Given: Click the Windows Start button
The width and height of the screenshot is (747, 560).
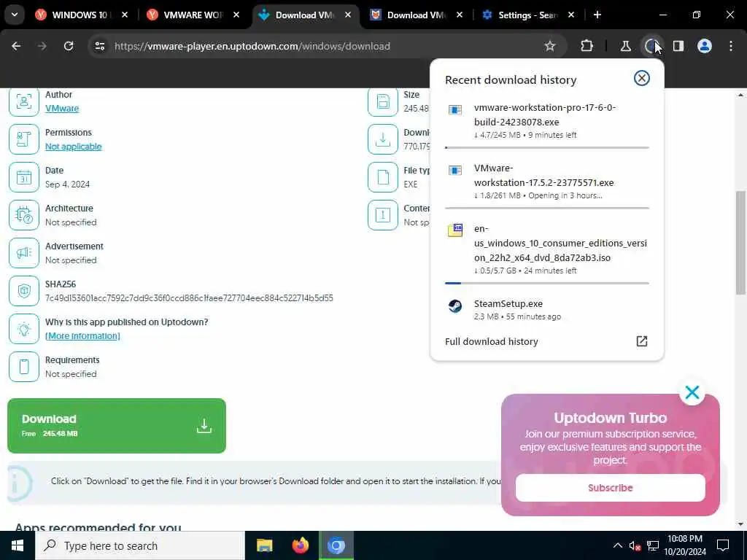Looking at the screenshot, I should pos(18,545).
